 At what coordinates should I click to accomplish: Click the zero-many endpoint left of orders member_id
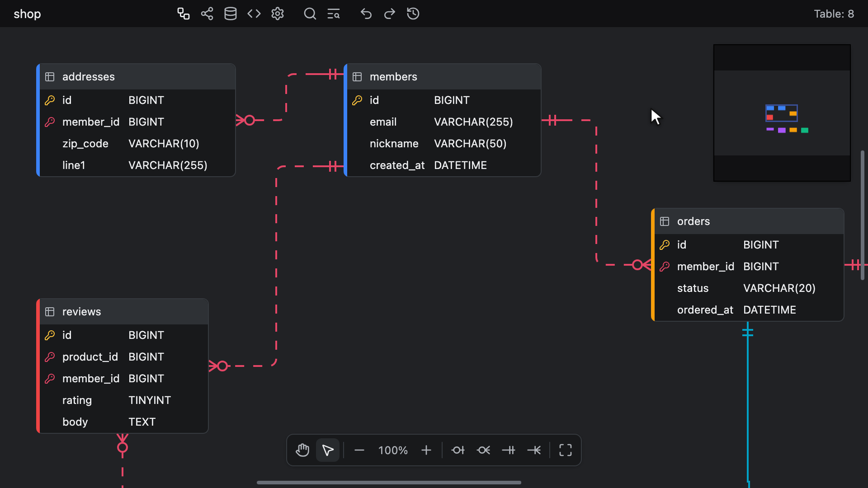point(641,265)
